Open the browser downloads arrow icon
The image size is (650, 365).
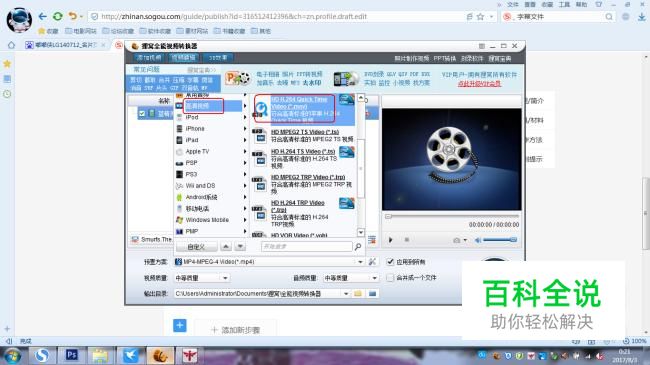(641, 17)
